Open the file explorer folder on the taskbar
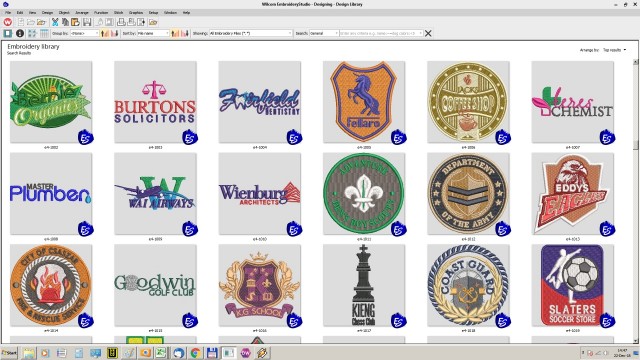 (28, 353)
